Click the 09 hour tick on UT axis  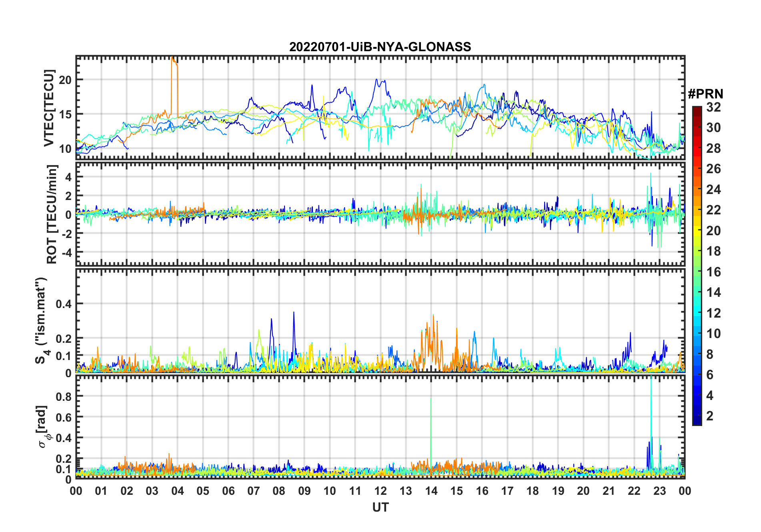pyautogui.click(x=304, y=491)
